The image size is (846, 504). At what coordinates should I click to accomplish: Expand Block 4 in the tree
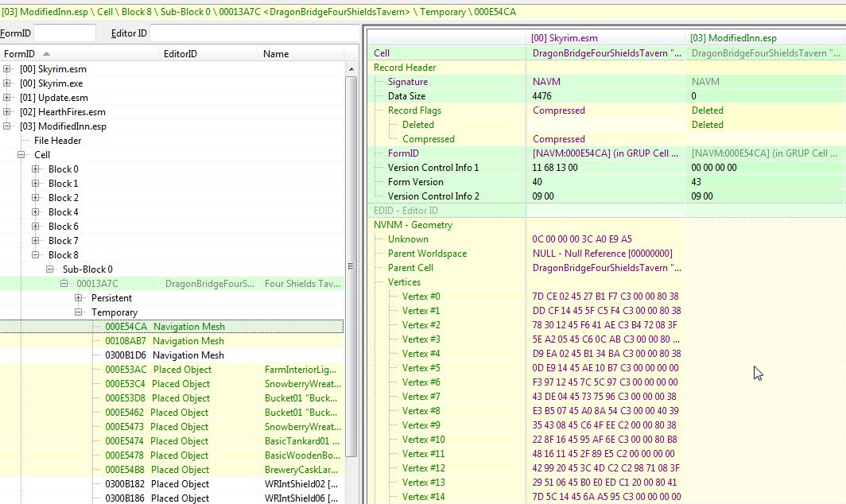click(x=35, y=212)
